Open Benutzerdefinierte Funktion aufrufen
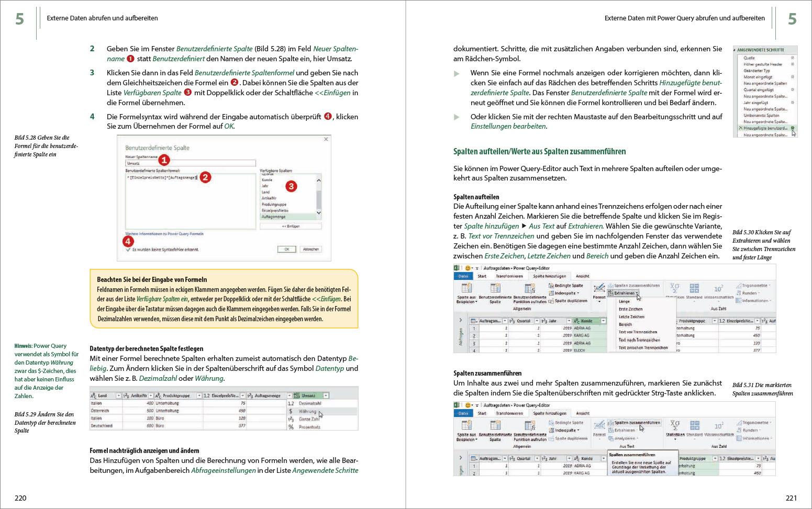The image size is (812, 509). coord(529,288)
